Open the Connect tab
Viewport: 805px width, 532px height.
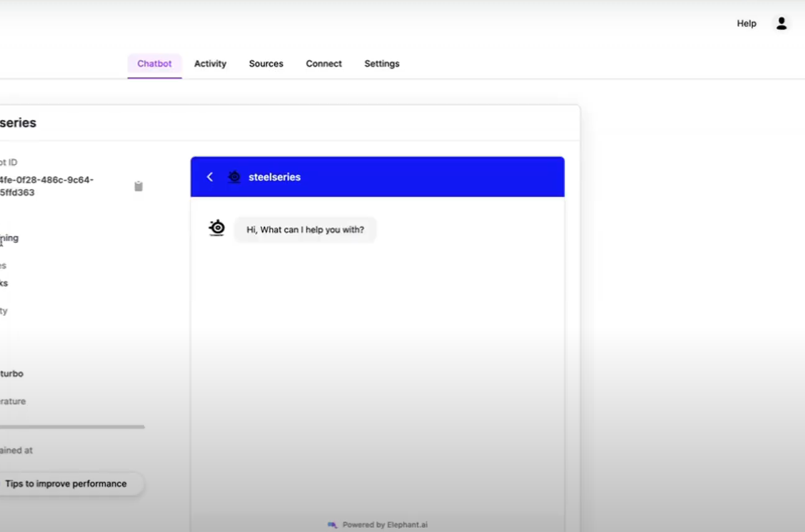pyautogui.click(x=323, y=64)
